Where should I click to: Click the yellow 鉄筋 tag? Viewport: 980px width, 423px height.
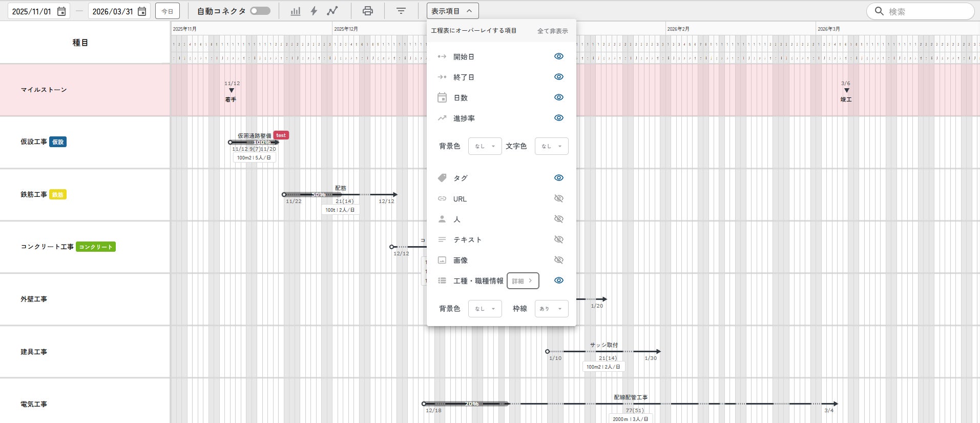coord(58,195)
